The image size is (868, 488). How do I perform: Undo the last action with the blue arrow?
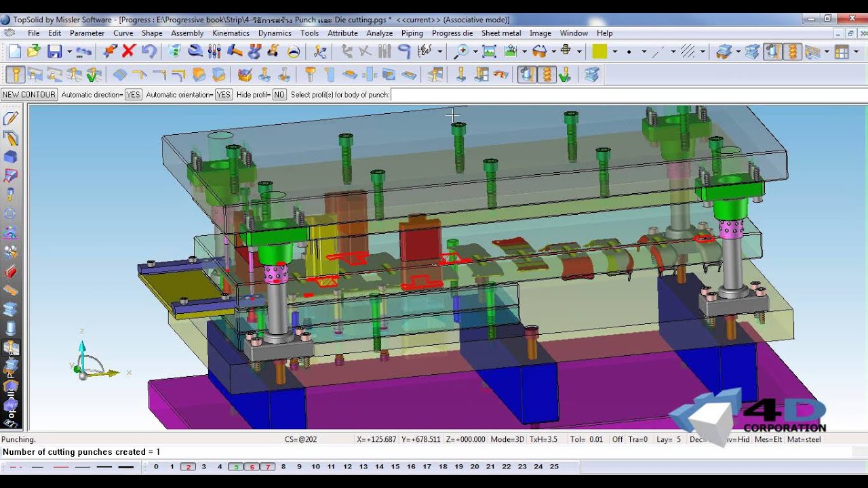tap(149, 51)
